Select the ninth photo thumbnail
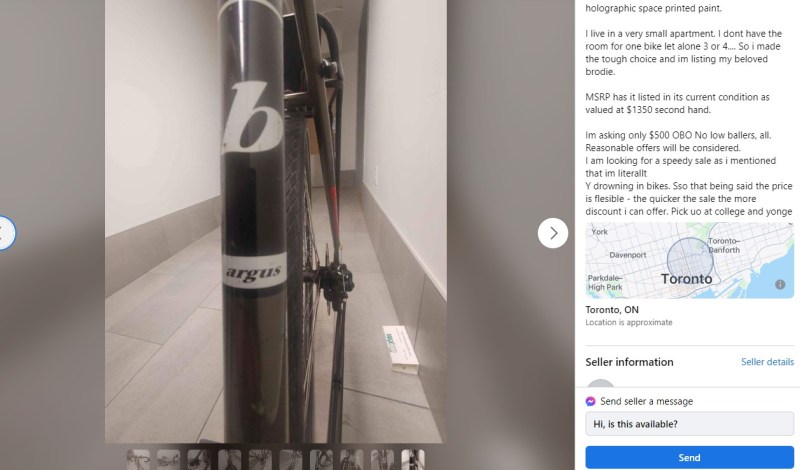Viewport: 800px width, 470px height. [383, 459]
